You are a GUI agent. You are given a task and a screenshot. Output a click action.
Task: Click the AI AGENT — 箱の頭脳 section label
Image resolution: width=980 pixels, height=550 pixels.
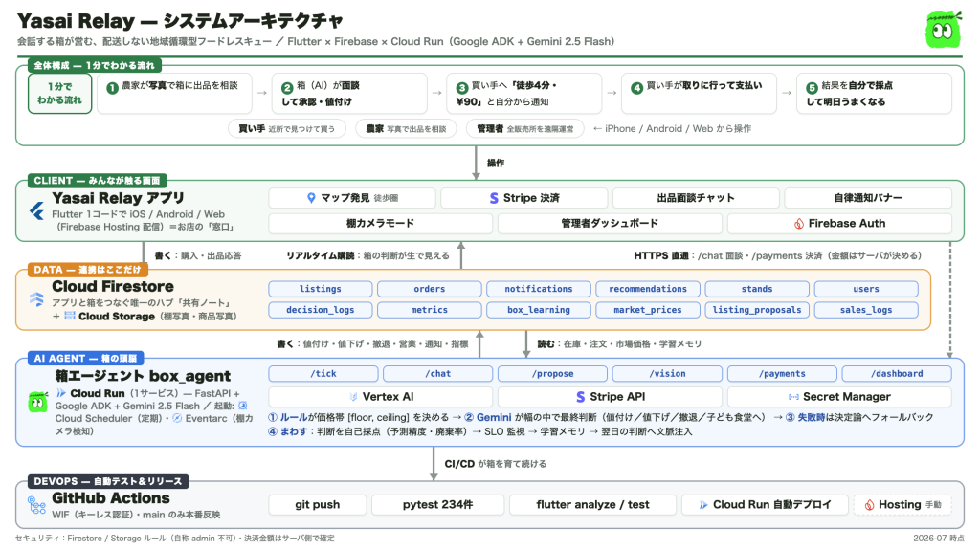tap(85, 358)
